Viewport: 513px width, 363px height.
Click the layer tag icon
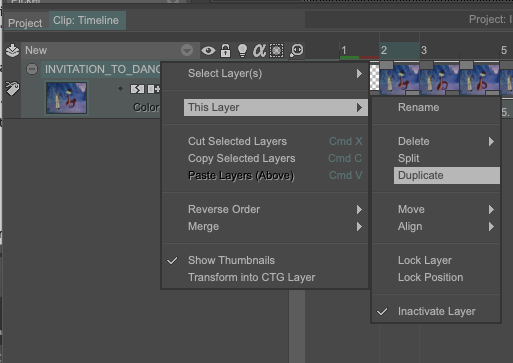12,89
